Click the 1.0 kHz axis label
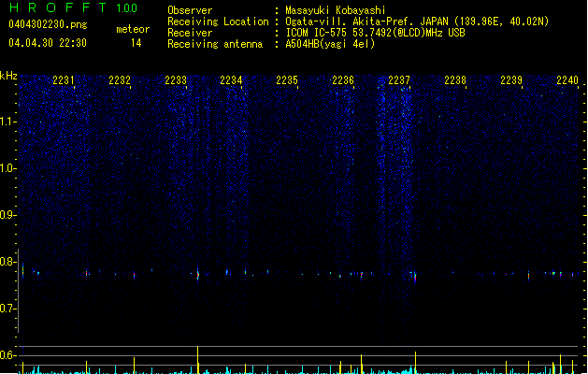Screen dimensions: 588x374 (x=8, y=168)
